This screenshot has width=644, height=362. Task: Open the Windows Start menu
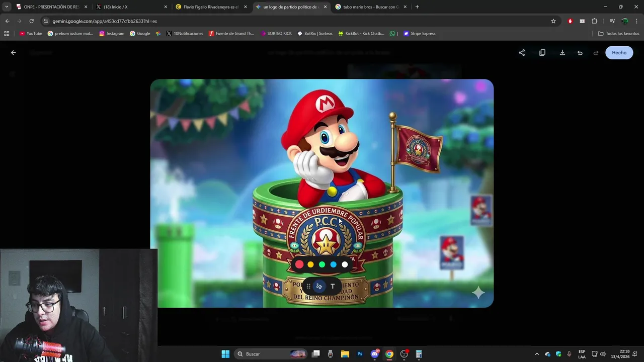tap(225, 354)
